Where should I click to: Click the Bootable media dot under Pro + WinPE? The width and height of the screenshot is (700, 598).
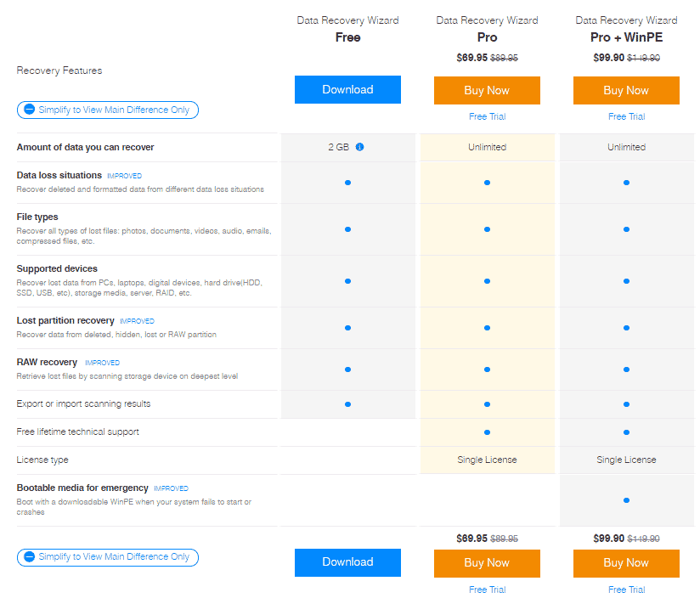click(x=626, y=500)
